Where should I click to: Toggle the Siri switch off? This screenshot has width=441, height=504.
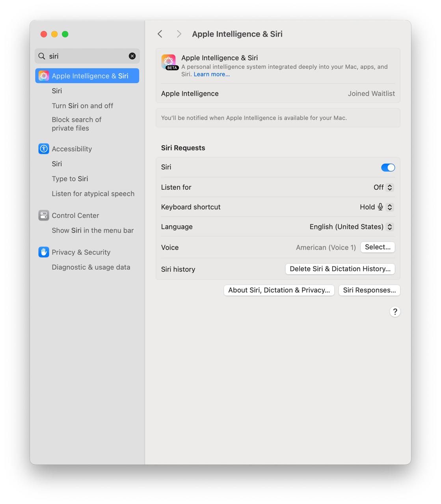point(388,167)
